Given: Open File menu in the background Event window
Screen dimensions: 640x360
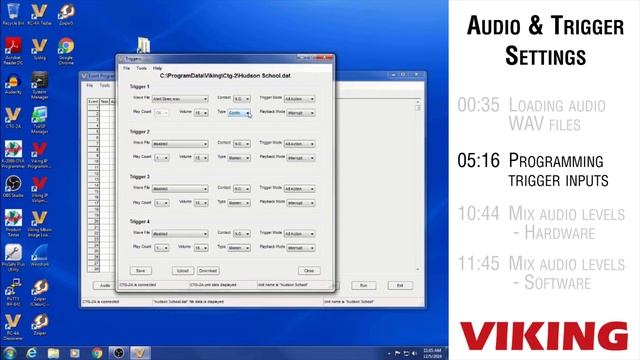Looking at the screenshot, I should (x=90, y=85).
